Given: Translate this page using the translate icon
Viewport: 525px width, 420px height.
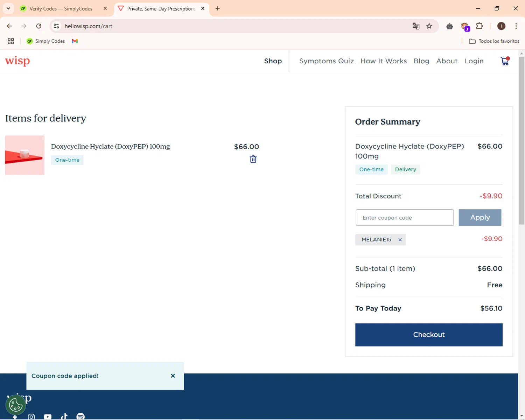Looking at the screenshot, I should (416, 26).
